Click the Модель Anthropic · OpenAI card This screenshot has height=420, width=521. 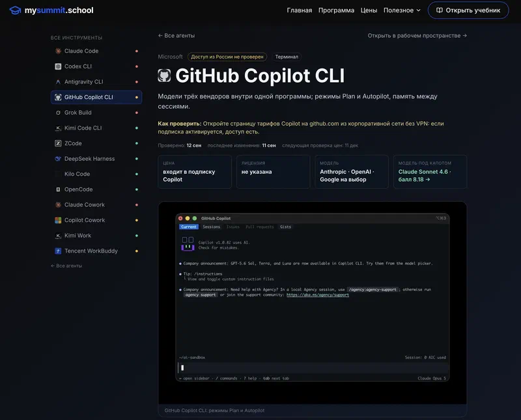tap(352, 172)
